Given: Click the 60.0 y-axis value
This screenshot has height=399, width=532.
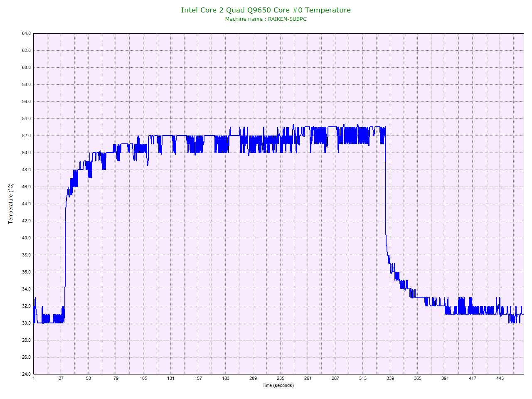Looking at the screenshot, I should pyautogui.click(x=26, y=67).
